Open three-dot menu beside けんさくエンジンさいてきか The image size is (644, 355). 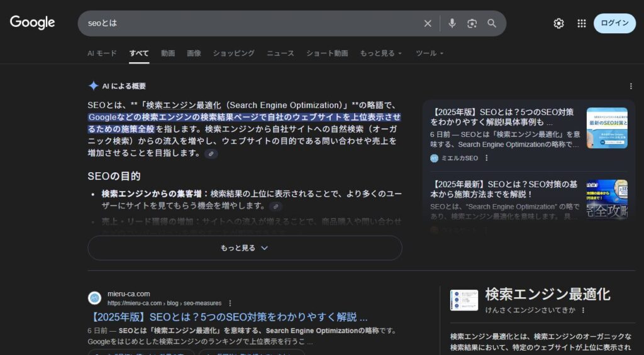pos(583,310)
